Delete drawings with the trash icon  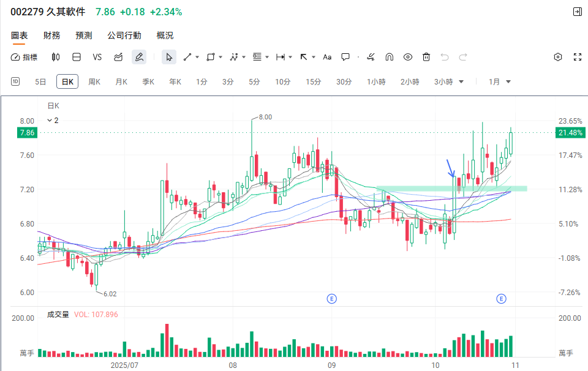pos(426,57)
